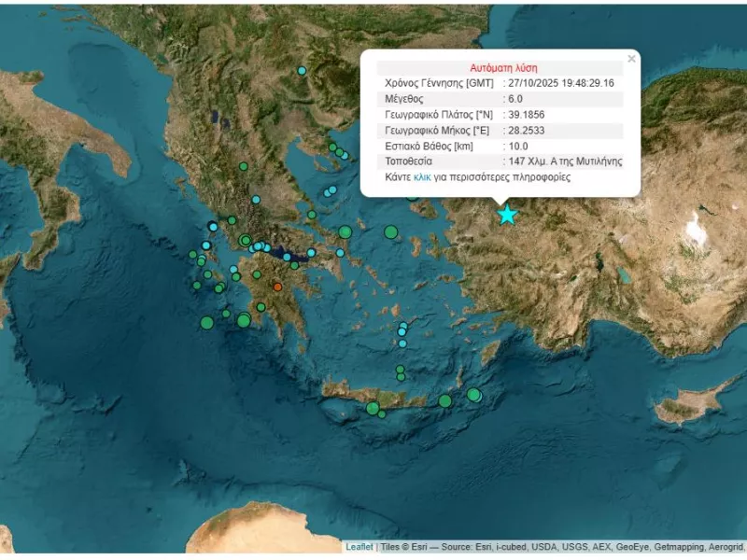Click the northernmost cyan earthquake marker
Viewport: 747px width, 560px height.
(302, 71)
